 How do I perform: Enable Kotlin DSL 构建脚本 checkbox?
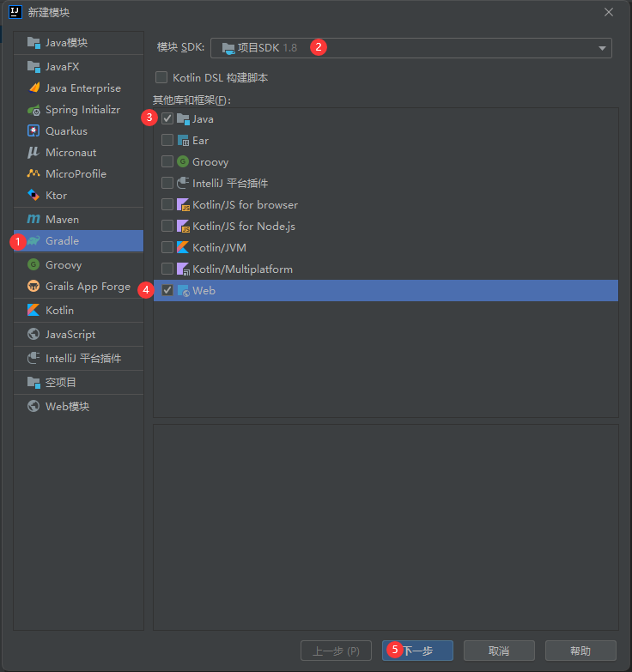tap(161, 77)
